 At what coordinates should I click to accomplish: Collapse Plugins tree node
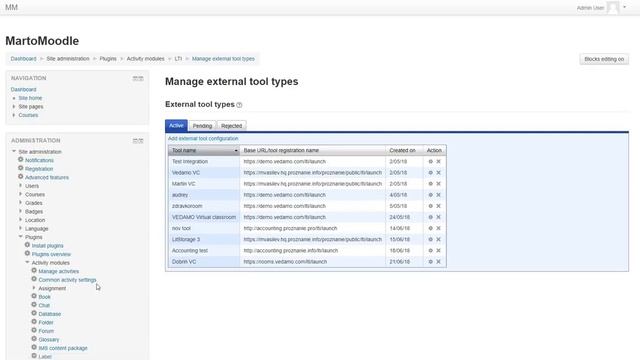tap(20, 237)
